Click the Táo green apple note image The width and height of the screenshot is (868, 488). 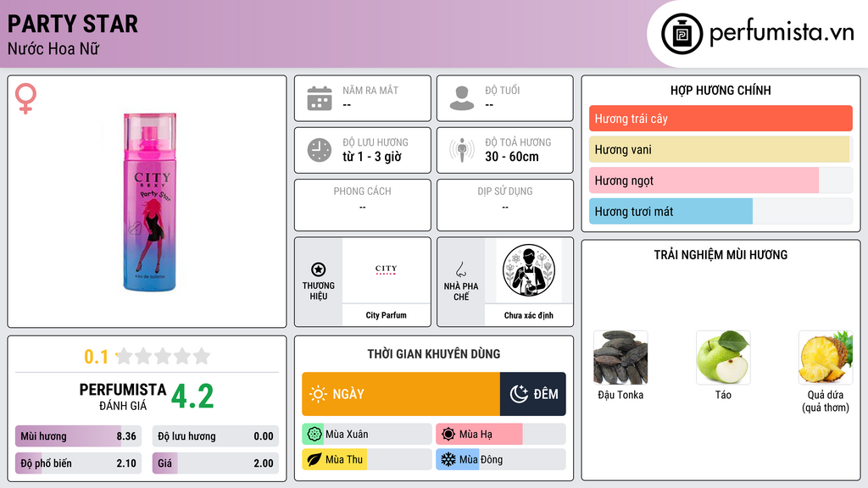click(x=723, y=358)
